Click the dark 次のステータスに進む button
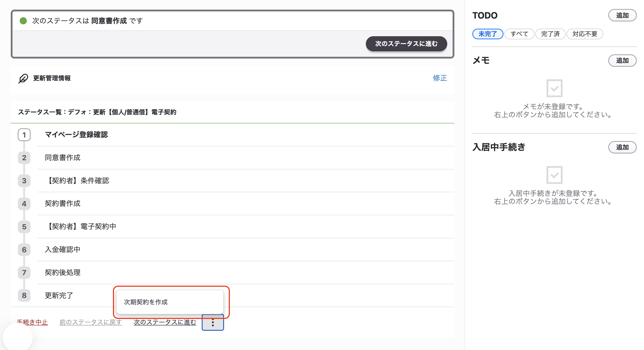Image resolution: width=644 pixels, height=350 pixels. pyautogui.click(x=406, y=44)
